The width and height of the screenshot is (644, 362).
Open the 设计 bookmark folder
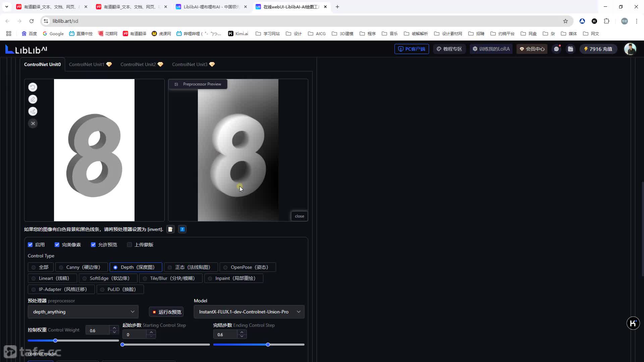pos(293,34)
